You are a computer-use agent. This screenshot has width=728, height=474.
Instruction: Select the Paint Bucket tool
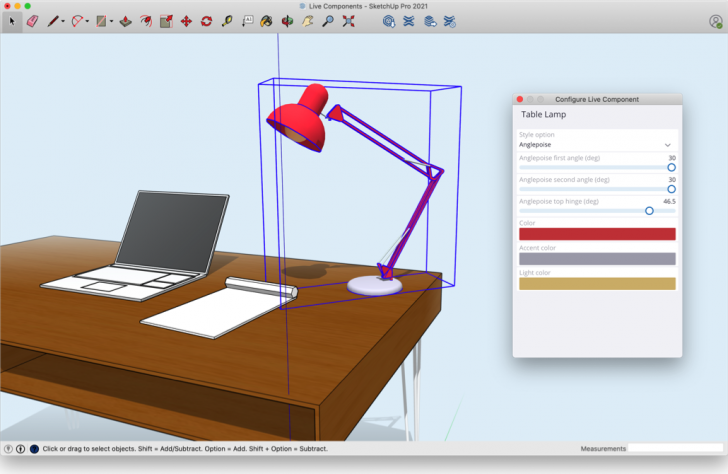266,20
